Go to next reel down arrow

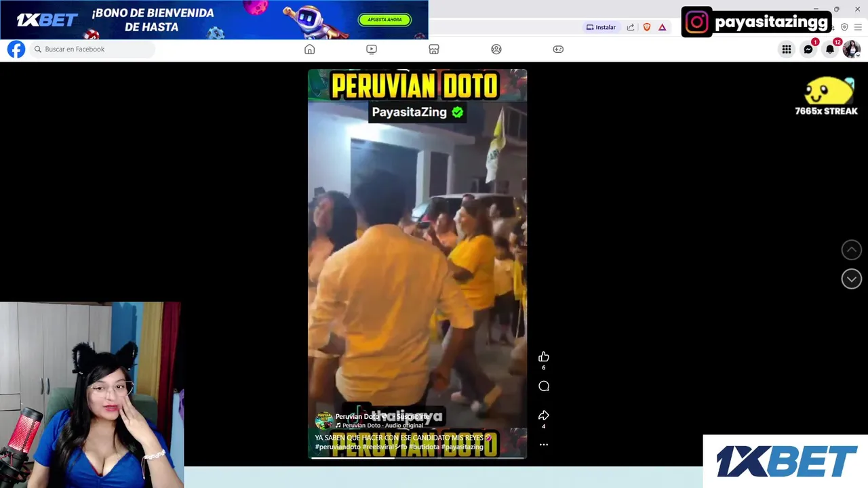(x=851, y=279)
